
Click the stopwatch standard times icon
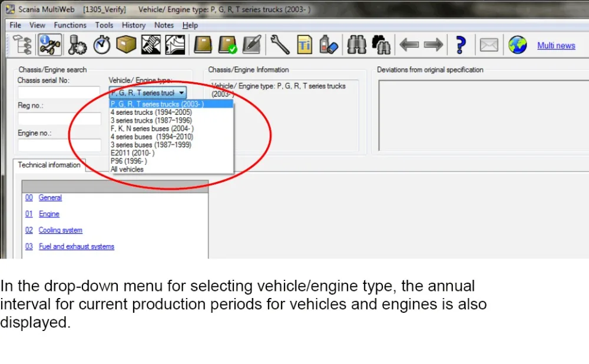pos(102,45)
